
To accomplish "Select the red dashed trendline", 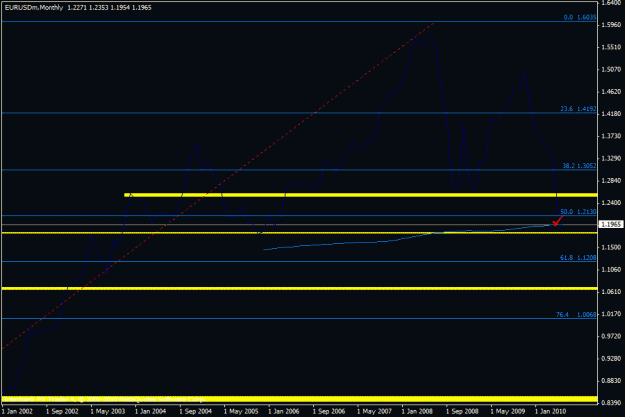I will 217,186.
